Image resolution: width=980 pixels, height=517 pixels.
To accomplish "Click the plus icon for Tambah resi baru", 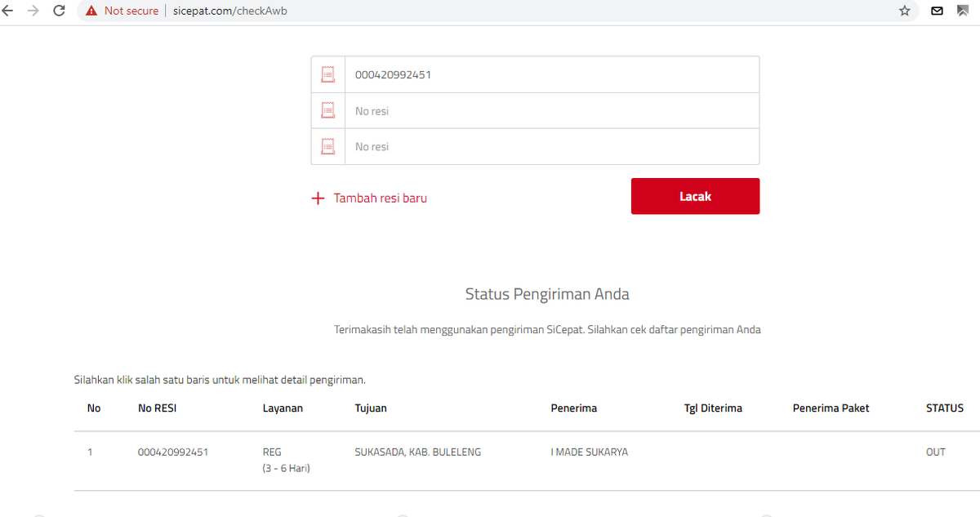I will tap(318, 198).
